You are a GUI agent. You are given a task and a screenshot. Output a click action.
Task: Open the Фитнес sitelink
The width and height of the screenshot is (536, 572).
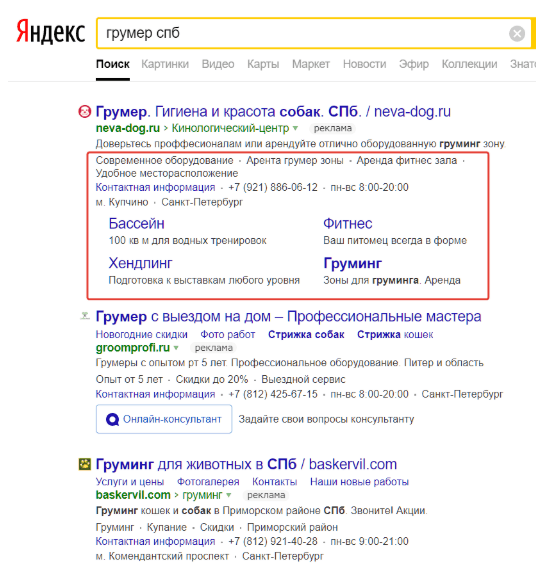(x=348, y=224)
